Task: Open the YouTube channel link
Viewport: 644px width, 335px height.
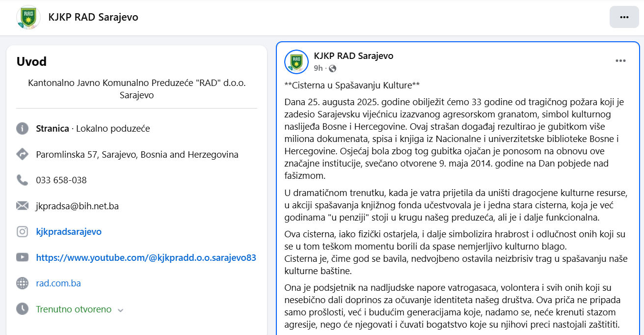Action: pyautogui.click(x=146, y=257)
